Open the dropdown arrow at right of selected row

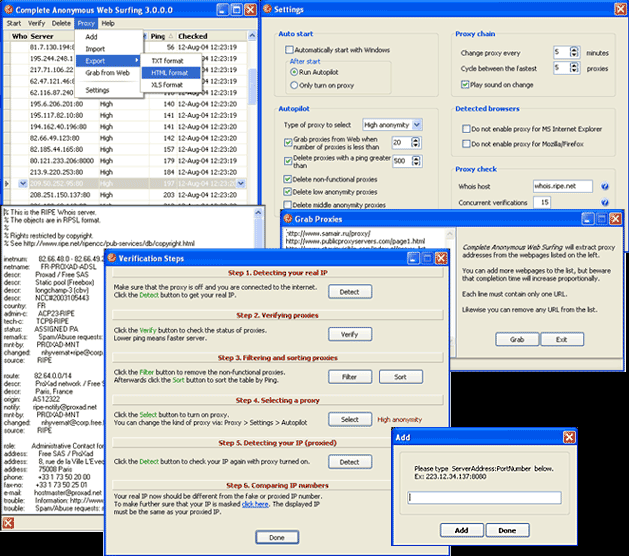[241, 183]
